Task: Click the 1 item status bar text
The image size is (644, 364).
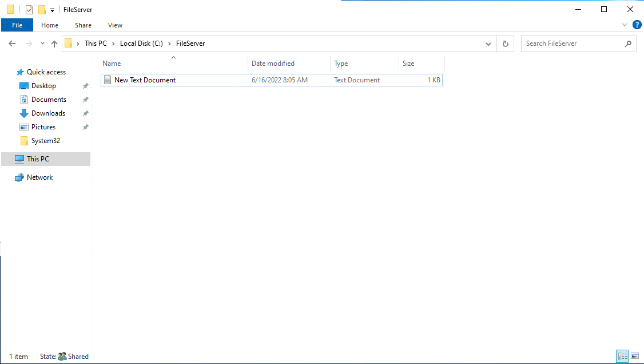Action: click(18, 357)
